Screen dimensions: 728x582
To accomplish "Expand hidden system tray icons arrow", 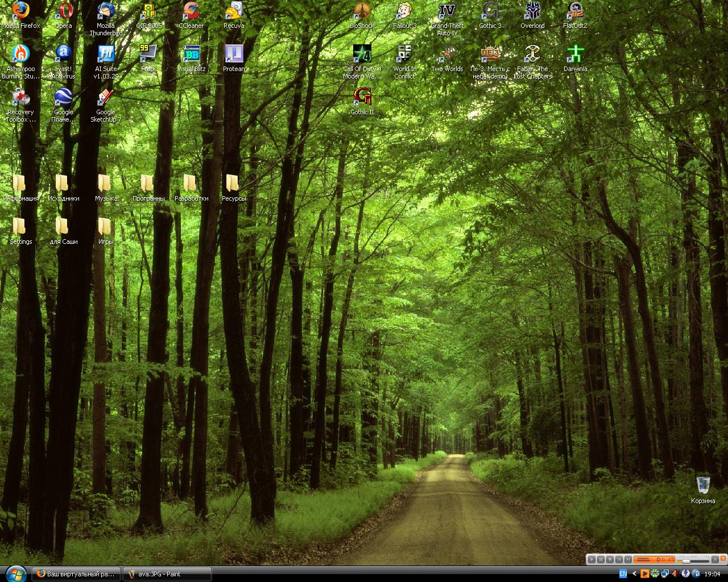I will coord(635,574).
